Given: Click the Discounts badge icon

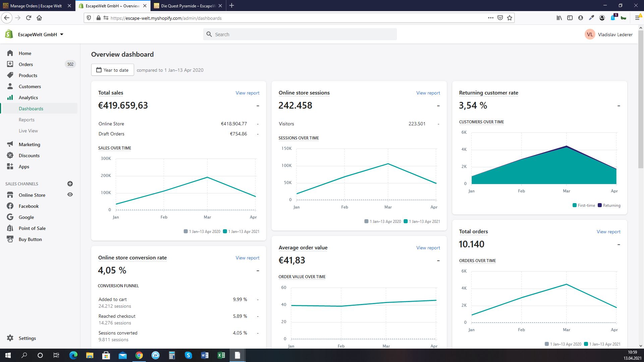Looking at the screenshot, I should click(10, 155).
